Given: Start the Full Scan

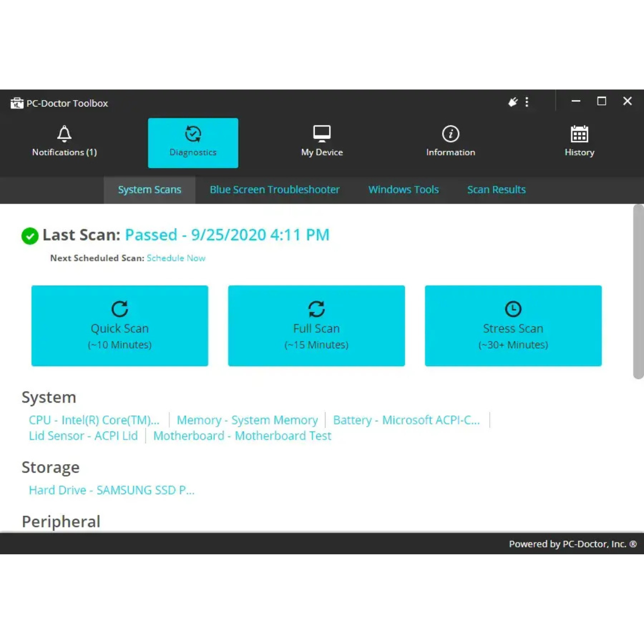Looking at the screenshot, I should click(316, 326).
